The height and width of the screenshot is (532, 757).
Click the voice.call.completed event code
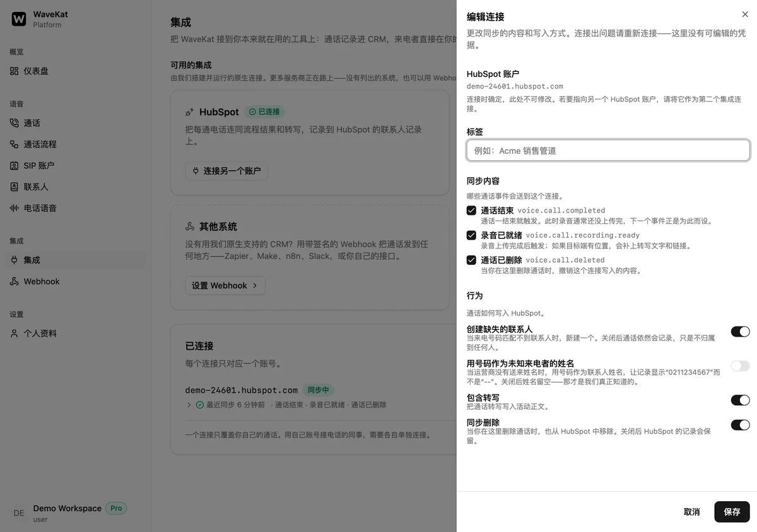[561, 211]
